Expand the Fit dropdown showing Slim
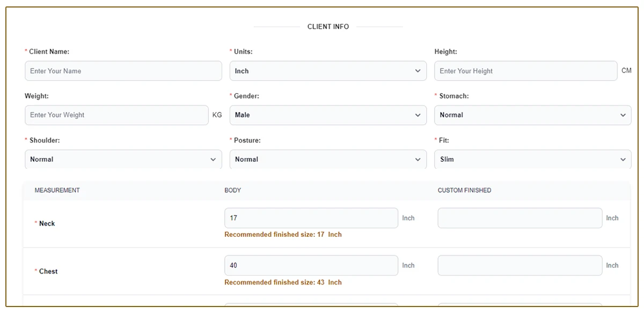 pos(532,159)
